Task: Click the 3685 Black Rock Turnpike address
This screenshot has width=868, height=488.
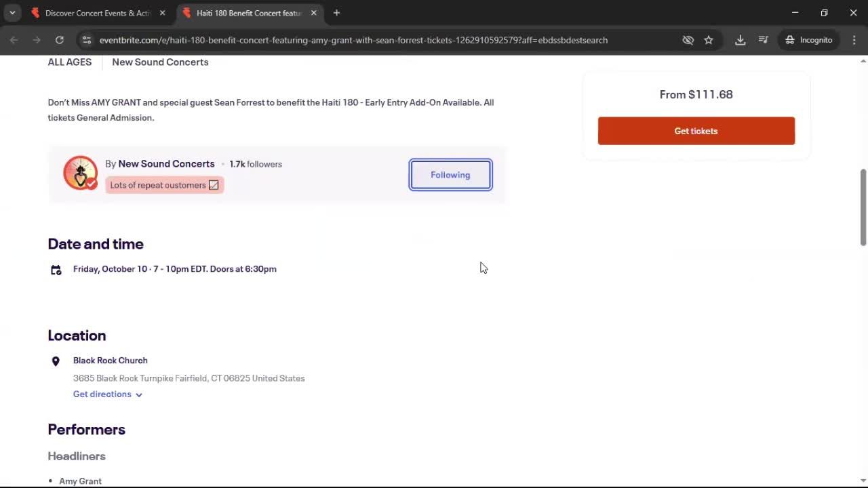Action: pos(189,378)
